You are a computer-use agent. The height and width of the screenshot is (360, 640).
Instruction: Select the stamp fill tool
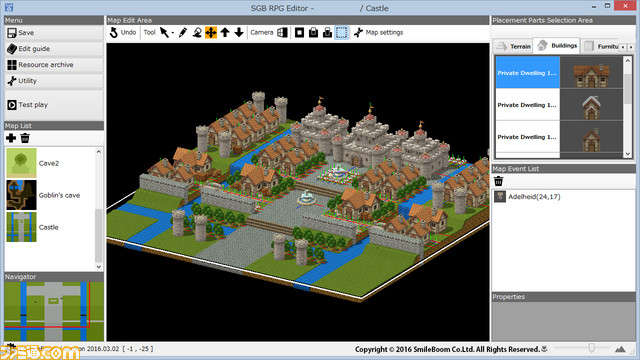(197, 32)
